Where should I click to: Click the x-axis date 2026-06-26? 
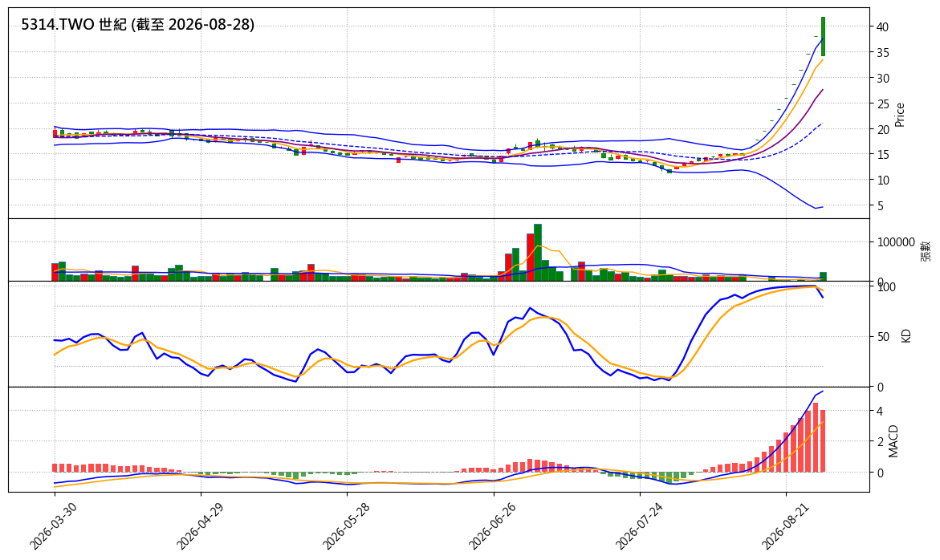491,526
